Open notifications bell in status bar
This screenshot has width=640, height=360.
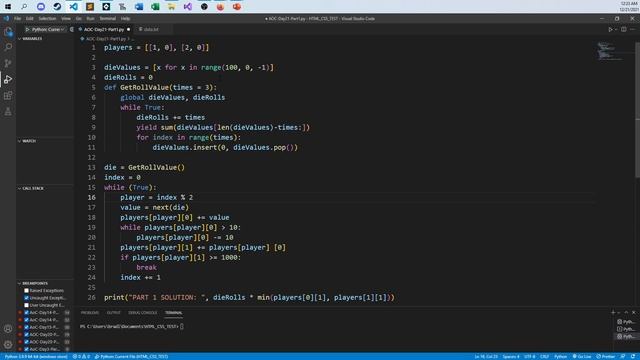633,356
